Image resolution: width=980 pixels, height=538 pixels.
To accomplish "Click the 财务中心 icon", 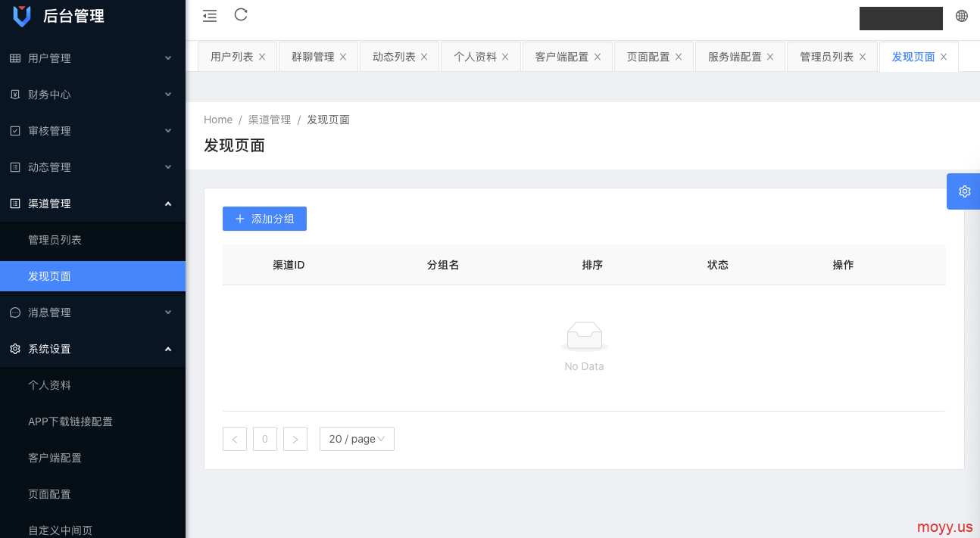I will pos(15,95).
